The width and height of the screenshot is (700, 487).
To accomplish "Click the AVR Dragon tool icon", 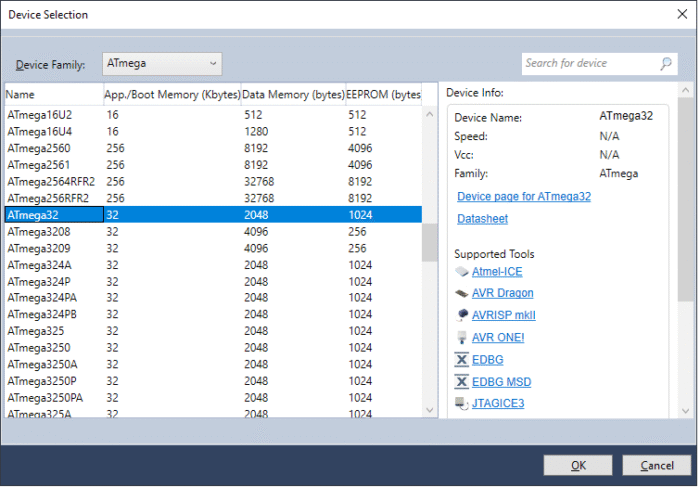I will [462, 293].
